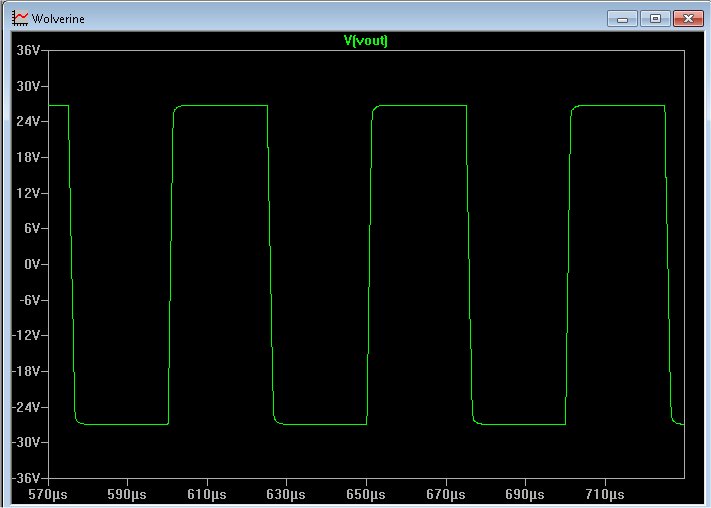Maximize the Wolverine window
Screen dimensions: 711x508
[655, 19]
